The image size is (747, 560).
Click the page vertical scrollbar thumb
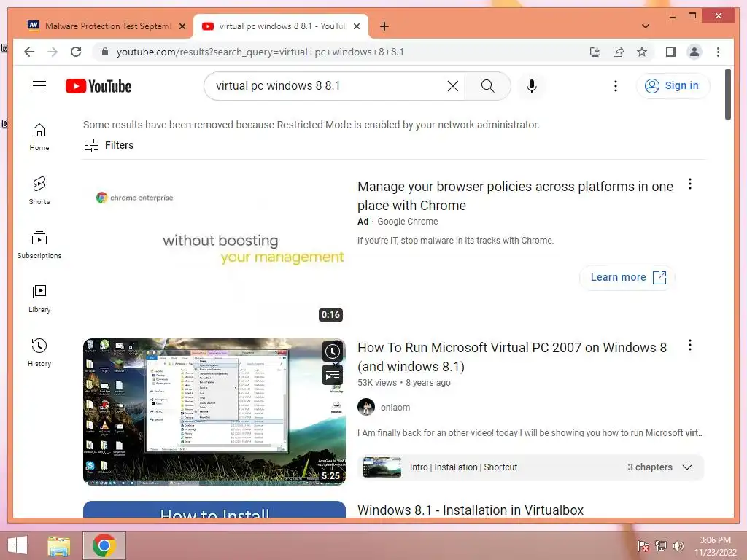click(727, 95)
